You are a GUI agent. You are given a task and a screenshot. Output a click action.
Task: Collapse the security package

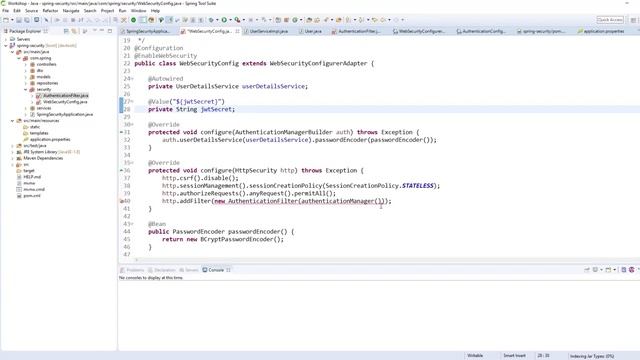tap(26, 89)
